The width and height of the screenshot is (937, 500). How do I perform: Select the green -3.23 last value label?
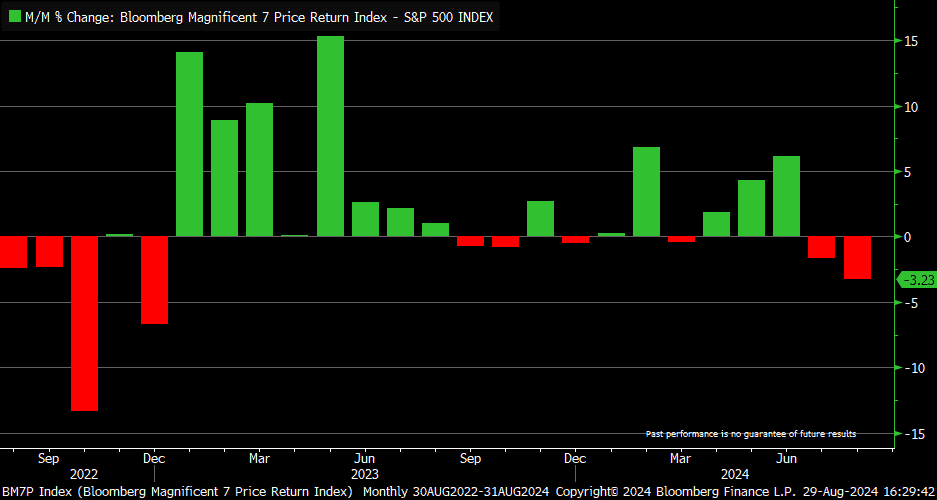(x=917, y=280)
